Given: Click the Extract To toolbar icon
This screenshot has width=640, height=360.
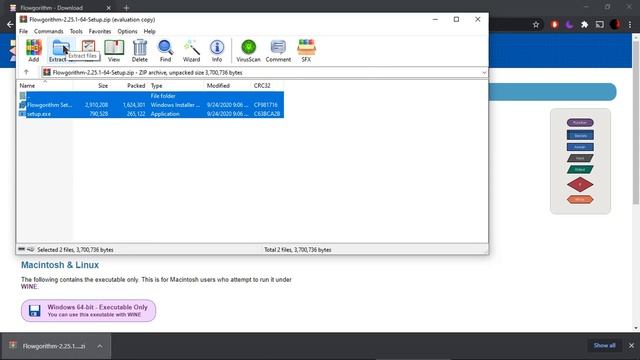Looking at the screenshot, I should coord(60,50).
